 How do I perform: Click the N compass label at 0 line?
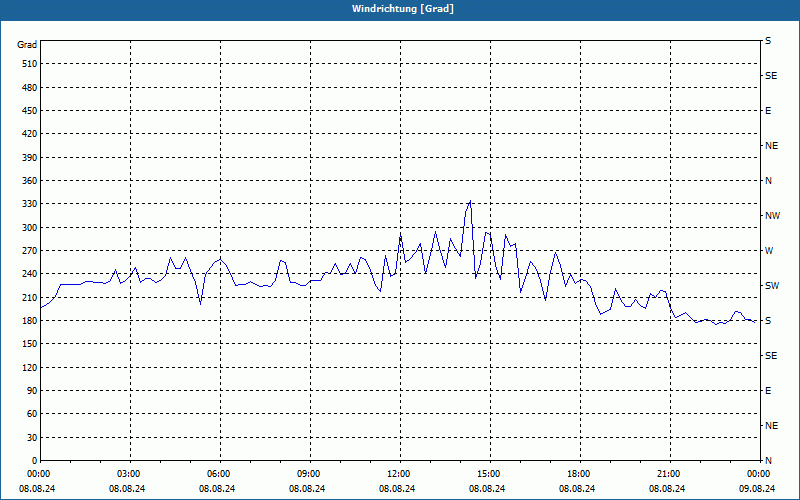(x=768, y=461)
